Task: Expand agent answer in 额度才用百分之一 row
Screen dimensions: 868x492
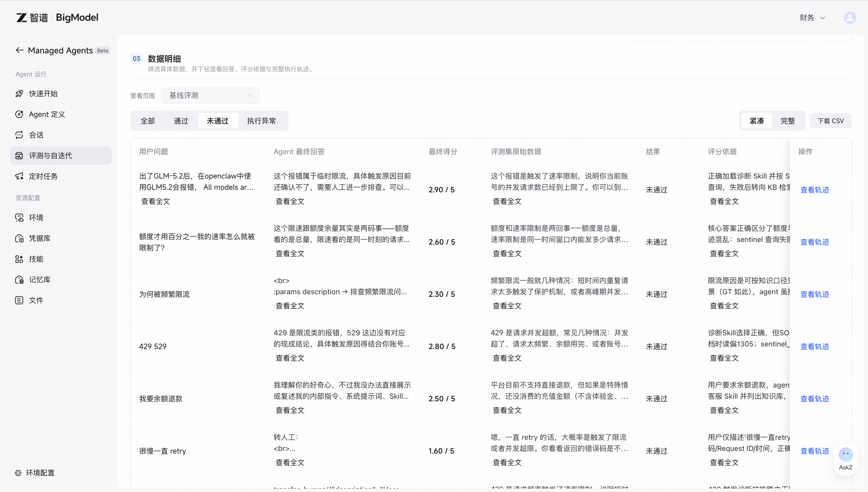Action: point(290,253)
